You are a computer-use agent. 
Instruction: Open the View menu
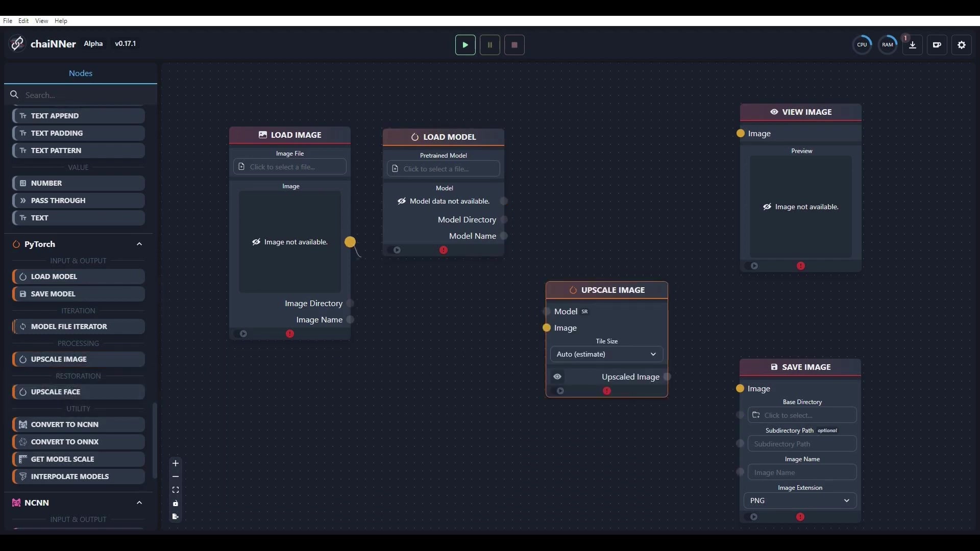(x=41, y=21)
